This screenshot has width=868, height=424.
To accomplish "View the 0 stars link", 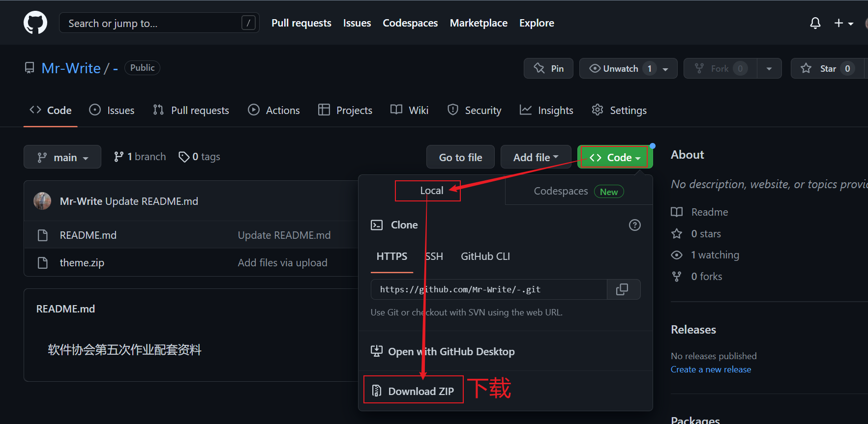I will pyautogui.click(x=696, y=233).
